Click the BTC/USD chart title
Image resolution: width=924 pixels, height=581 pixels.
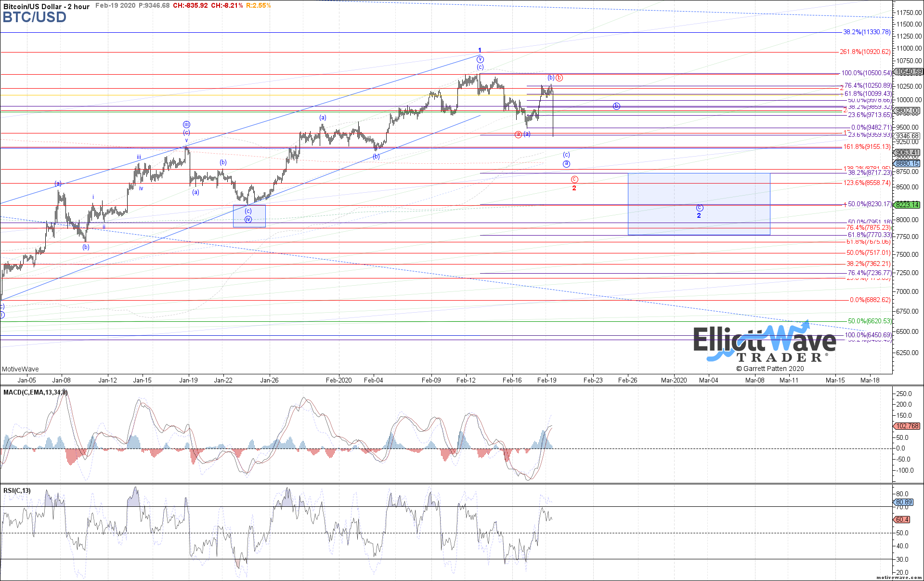coord(34,17)
